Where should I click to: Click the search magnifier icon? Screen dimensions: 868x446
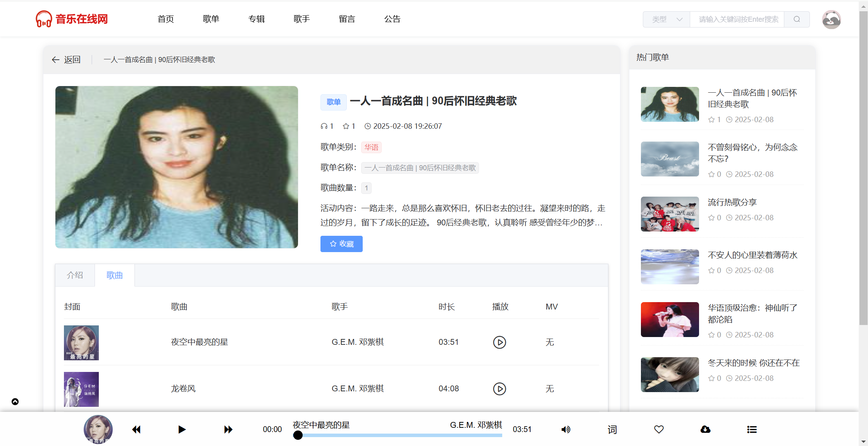[x=797, y=19]
